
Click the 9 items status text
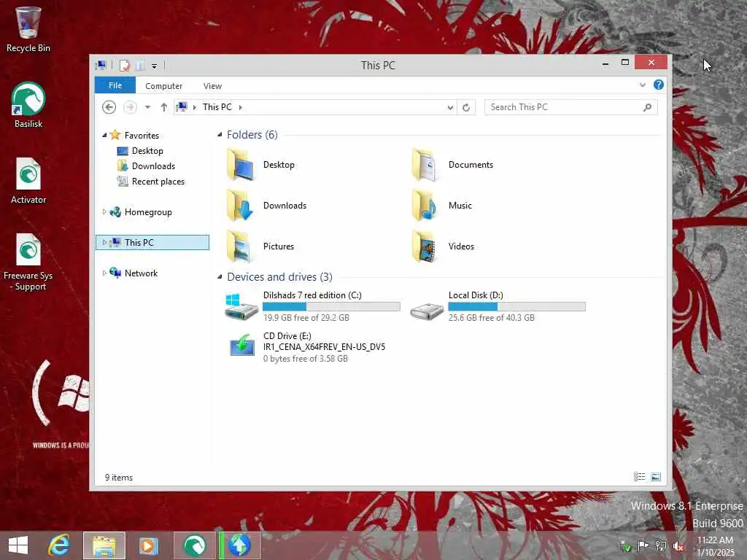click(119, 477)
